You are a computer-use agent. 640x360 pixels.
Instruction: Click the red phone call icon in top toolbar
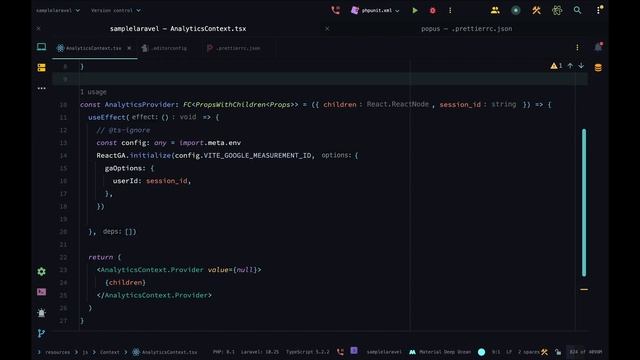(336, 10)
